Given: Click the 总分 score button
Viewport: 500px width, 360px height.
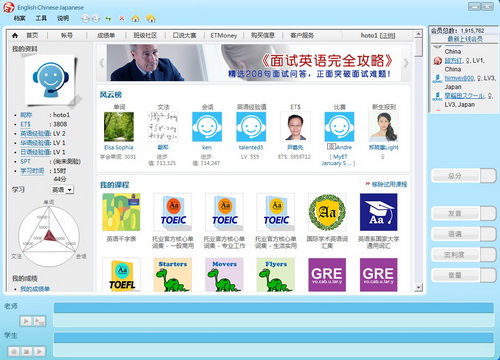Looking at the screenshot, I should click(456, 176).
